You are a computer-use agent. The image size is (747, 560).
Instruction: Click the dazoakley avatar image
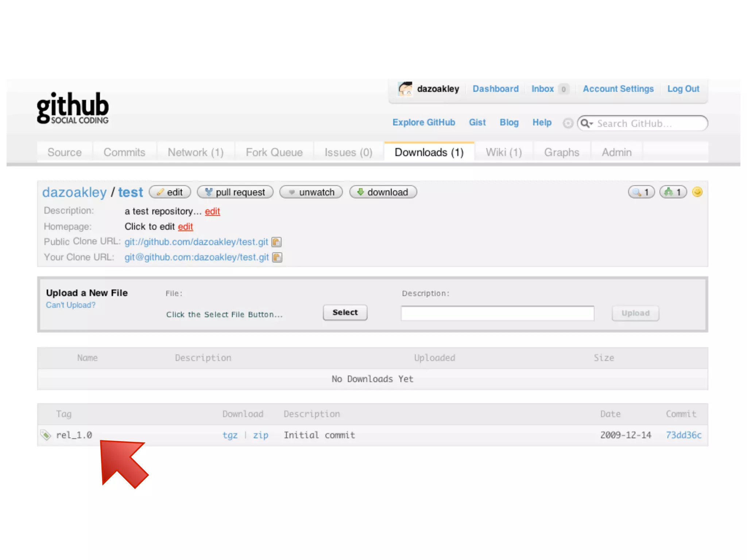coord(405,89)
